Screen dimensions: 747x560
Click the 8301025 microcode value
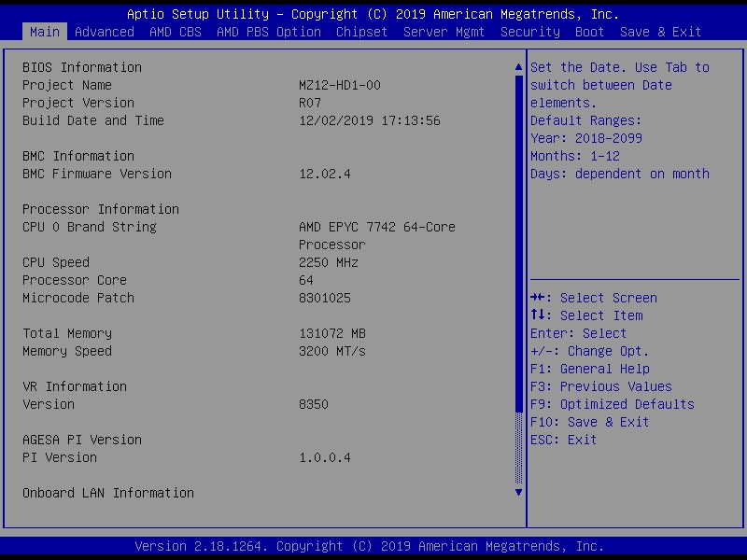(x=325, y=298)
